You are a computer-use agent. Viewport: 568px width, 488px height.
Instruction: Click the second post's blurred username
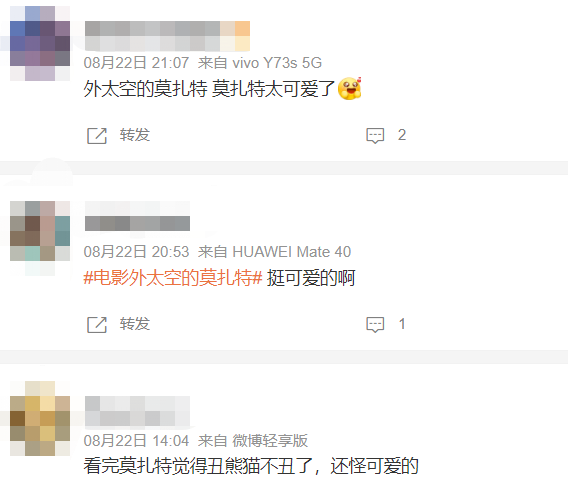[137, 216]
